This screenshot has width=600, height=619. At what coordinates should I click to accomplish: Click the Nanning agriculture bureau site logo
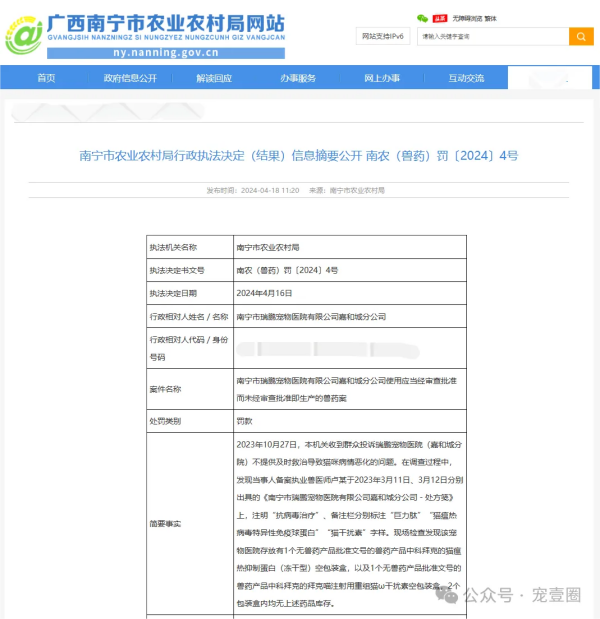coord(24,36)
